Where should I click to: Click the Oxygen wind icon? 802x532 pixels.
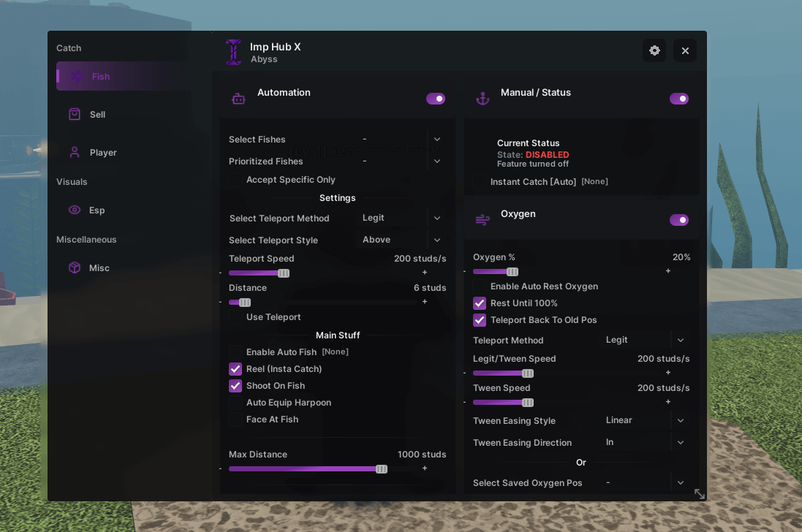pos(483,220)
